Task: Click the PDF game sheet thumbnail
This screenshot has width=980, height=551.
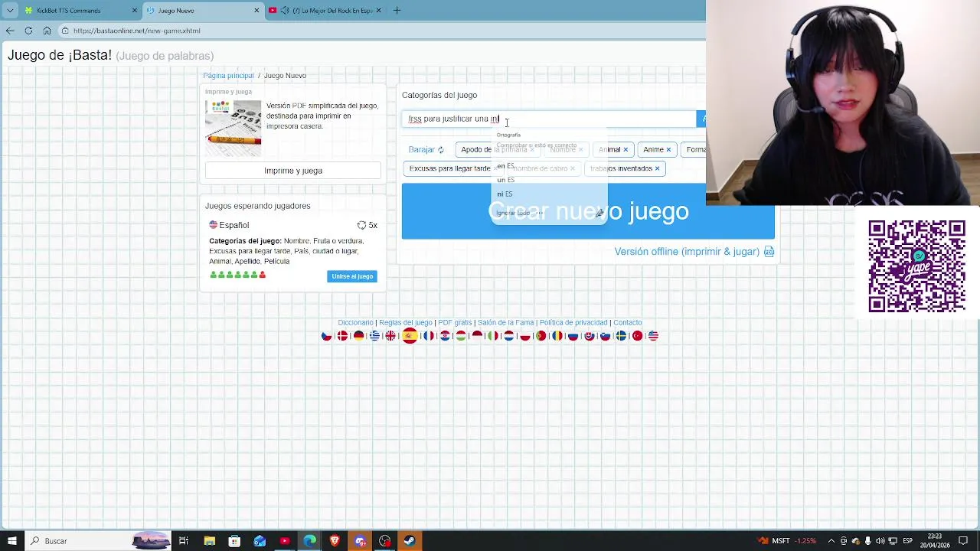Action: (233, 128)
